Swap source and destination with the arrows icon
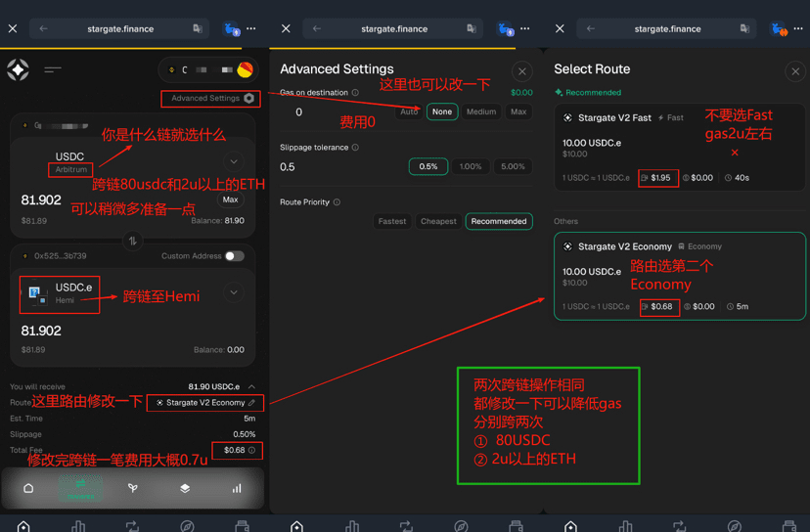810x532 pixels. pos(133,241)
